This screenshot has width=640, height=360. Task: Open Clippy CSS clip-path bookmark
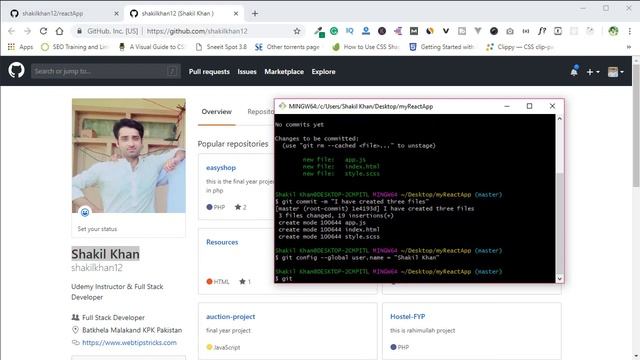pyautogui.click(x=520, y=47)
